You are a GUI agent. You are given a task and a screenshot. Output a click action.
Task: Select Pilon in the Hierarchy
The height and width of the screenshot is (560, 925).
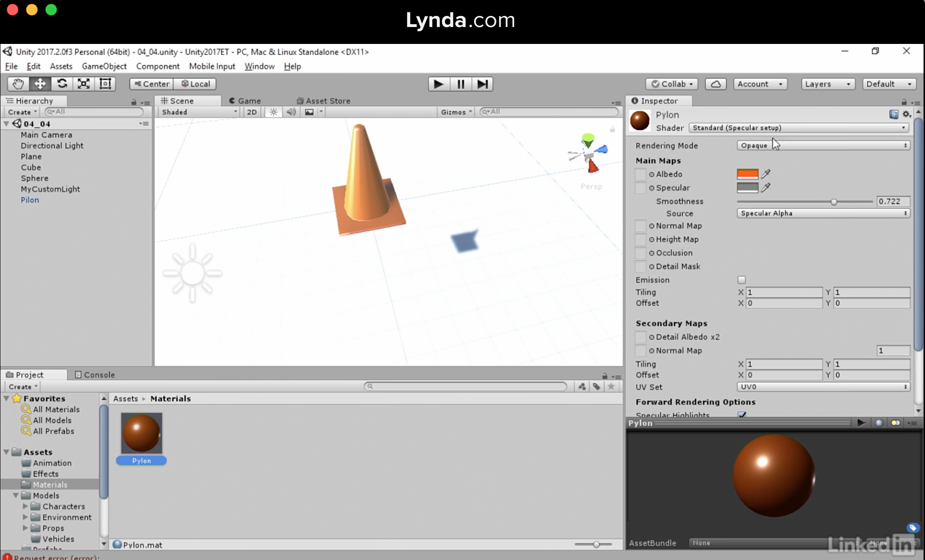point(29,200)
